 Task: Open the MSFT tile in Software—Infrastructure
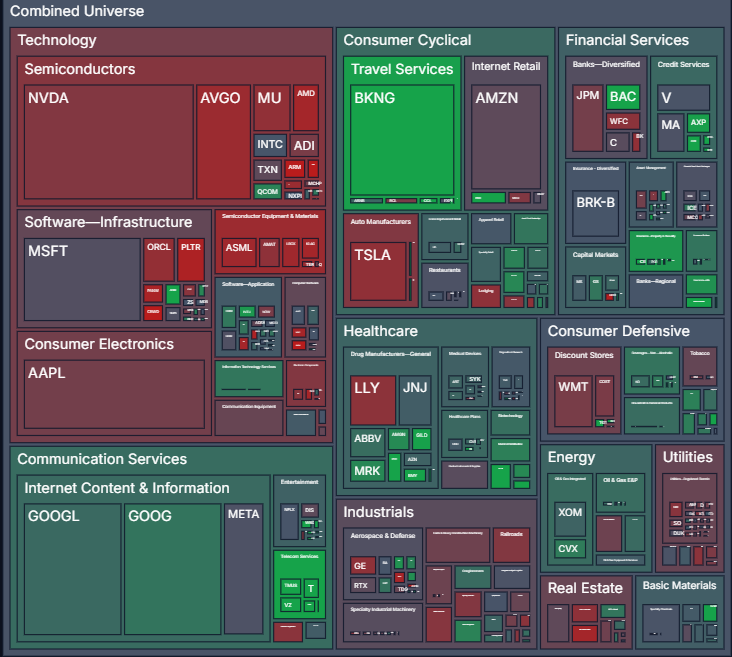[82, 280]
